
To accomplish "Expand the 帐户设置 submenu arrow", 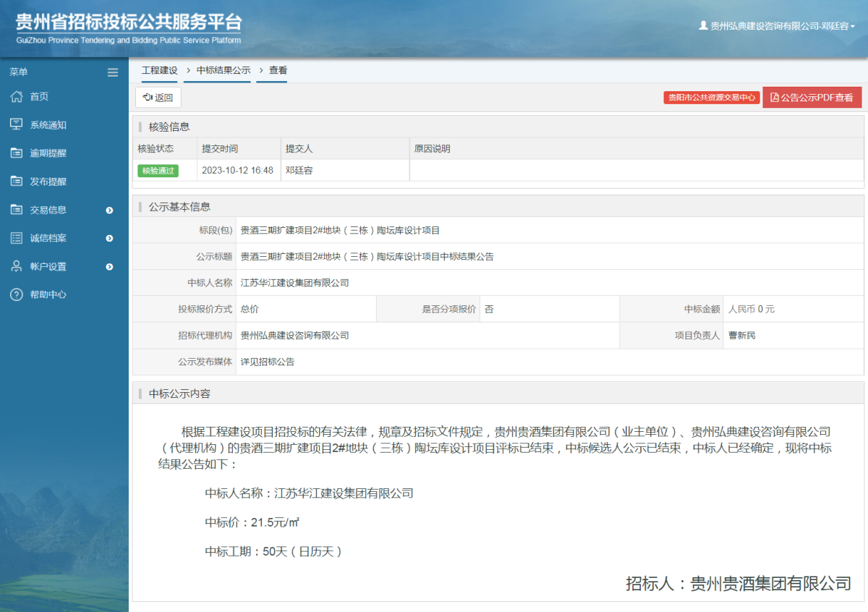I will tap(109, 267).
